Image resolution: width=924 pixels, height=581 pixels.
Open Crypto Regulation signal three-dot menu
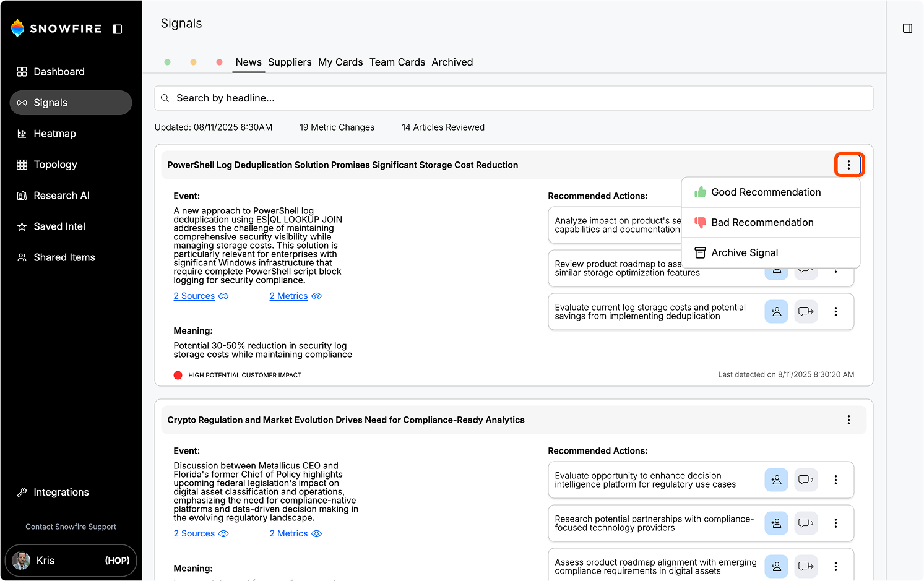[x=849, y=420]
